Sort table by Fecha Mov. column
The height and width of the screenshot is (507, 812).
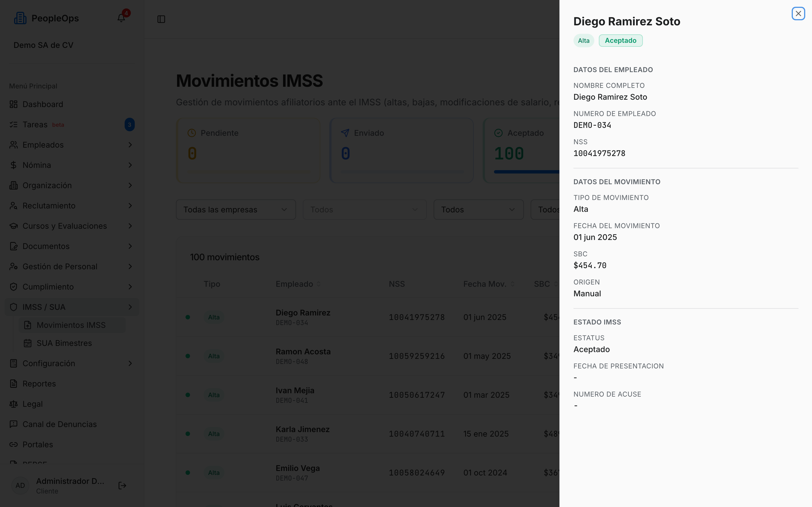click(489, 284)
